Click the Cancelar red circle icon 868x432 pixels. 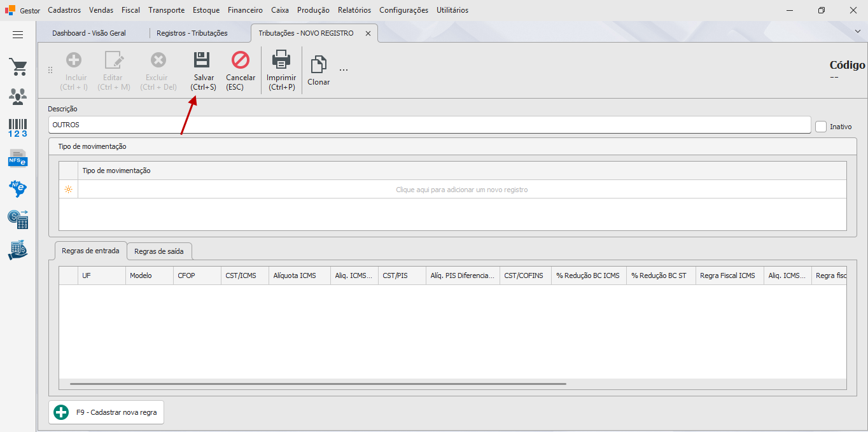coord(241,60)
